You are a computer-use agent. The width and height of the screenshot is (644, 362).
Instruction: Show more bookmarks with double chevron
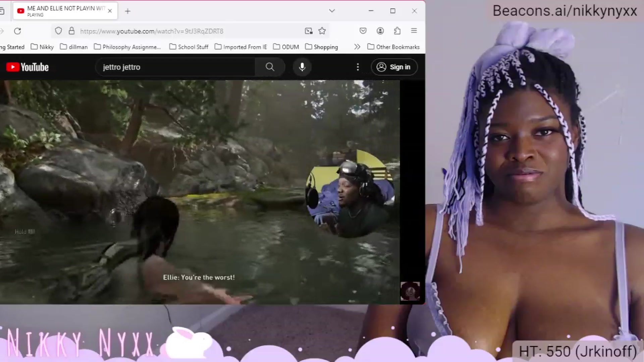tap(357, 47)
